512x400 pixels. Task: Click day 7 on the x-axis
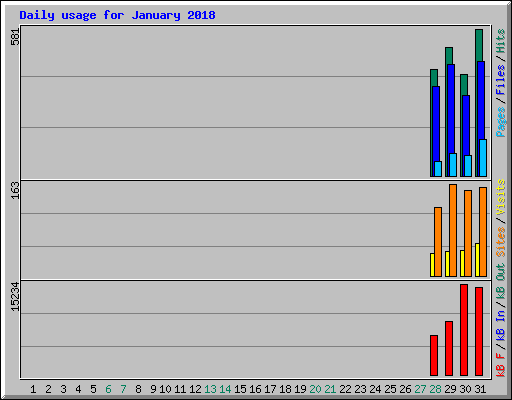[x=123, y=389]
